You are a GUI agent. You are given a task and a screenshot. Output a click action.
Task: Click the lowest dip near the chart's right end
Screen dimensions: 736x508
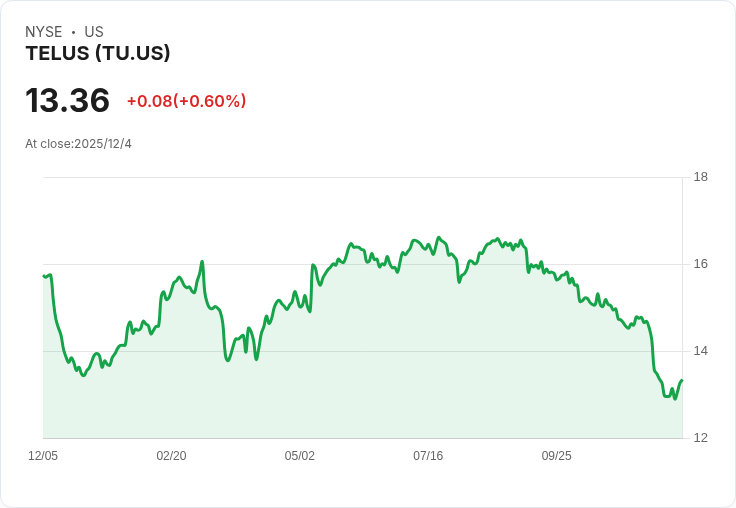675,399
